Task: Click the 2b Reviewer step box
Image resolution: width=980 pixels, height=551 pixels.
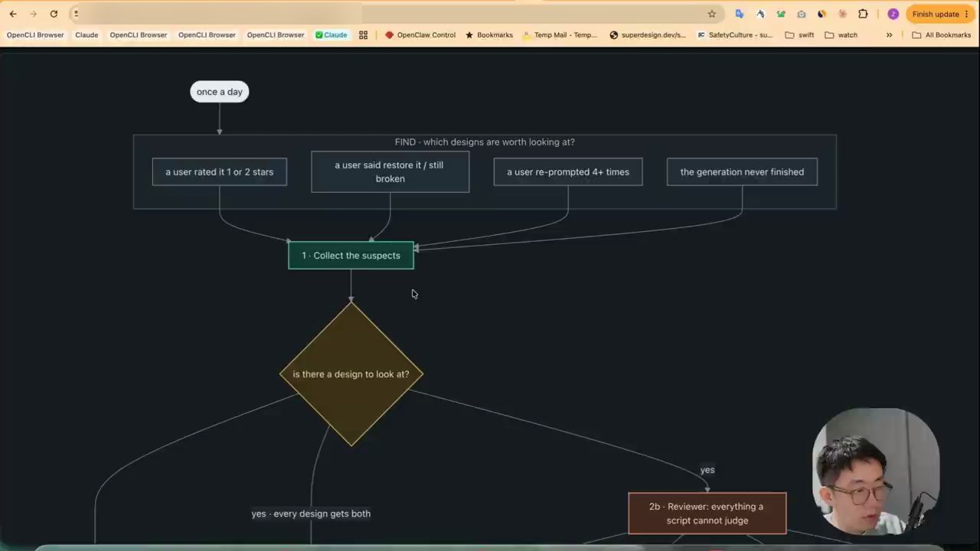Action: point(707,514)
